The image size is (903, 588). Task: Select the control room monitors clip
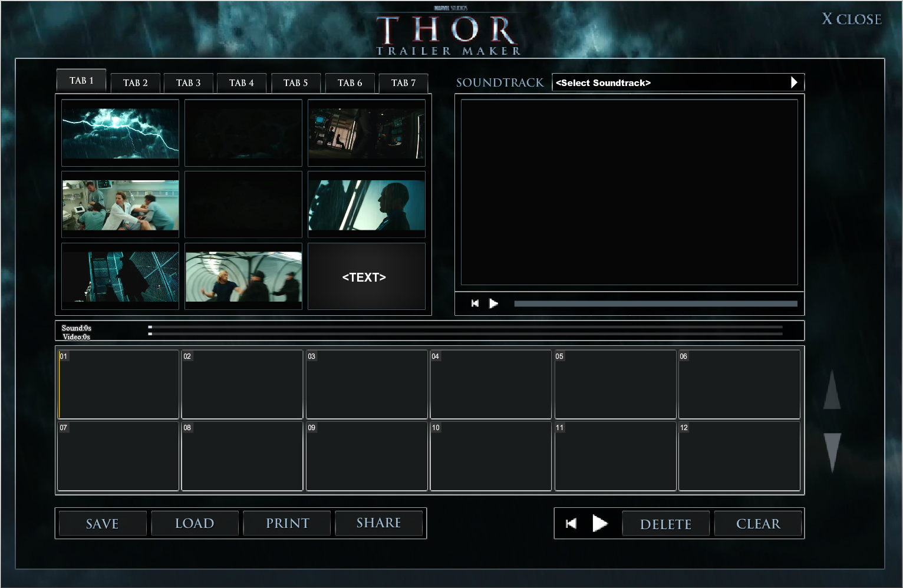click(x=367, y=133)
